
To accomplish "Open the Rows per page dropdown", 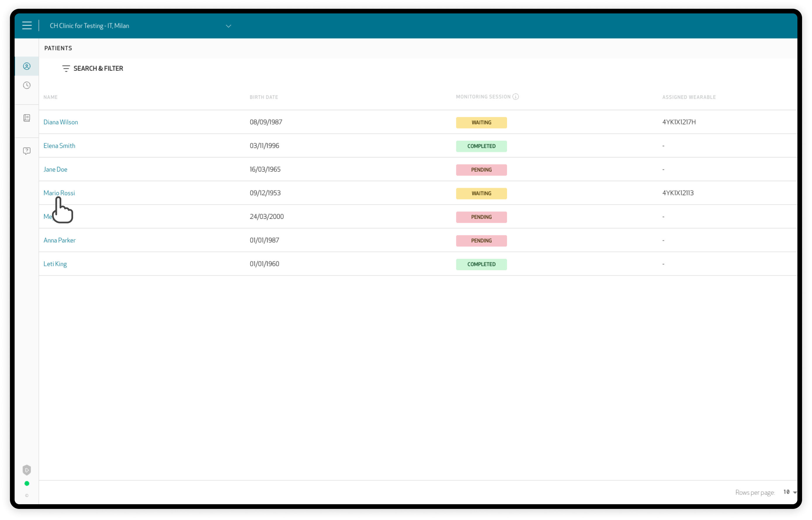I will pos(790,492).
